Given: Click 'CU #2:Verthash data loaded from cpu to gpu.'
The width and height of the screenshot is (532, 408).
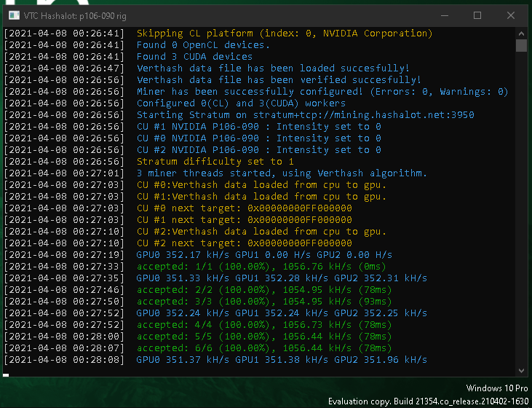Looking at the screenshot, I should click(261, 232).
